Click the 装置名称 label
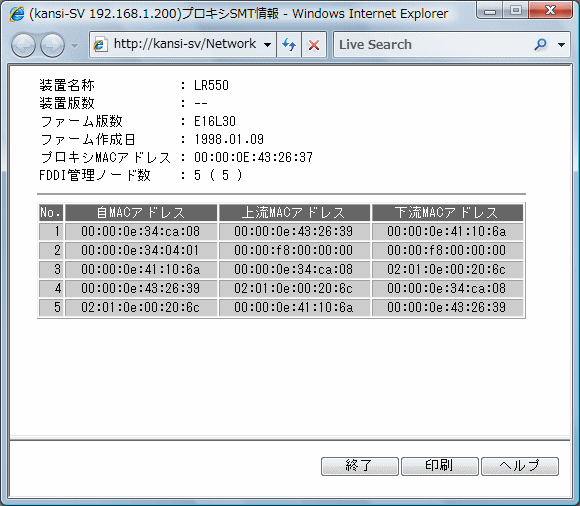Screen dimensions: 580x506 pos(67,85)
